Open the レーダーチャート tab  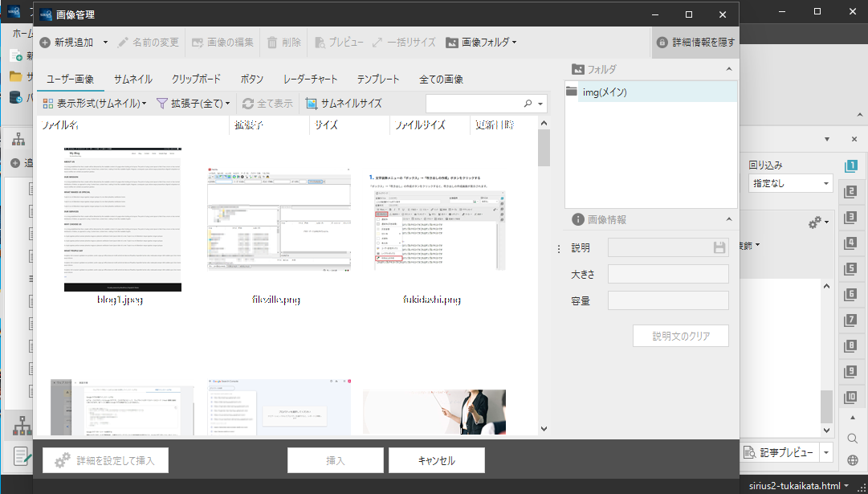click(x=310, y=80)
